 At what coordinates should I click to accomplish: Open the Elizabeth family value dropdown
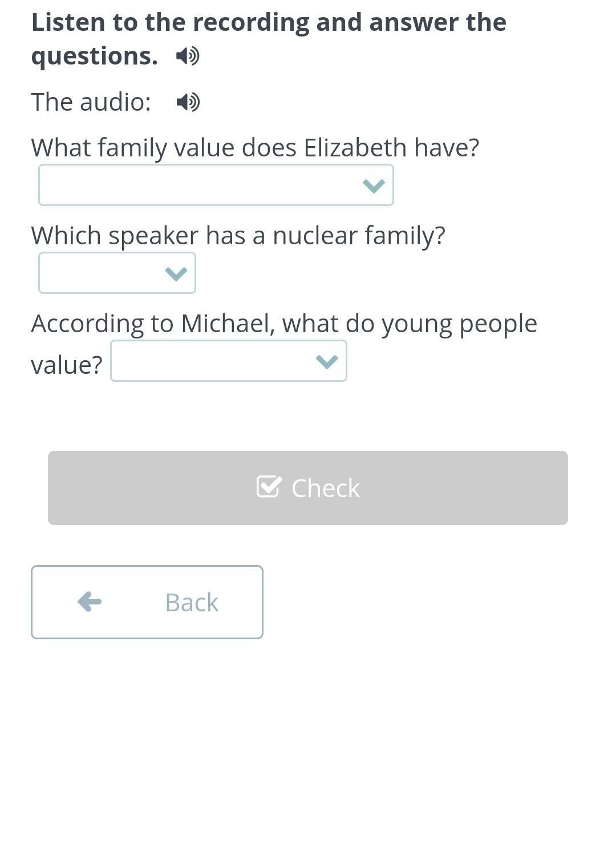click(x=216, y=185)
